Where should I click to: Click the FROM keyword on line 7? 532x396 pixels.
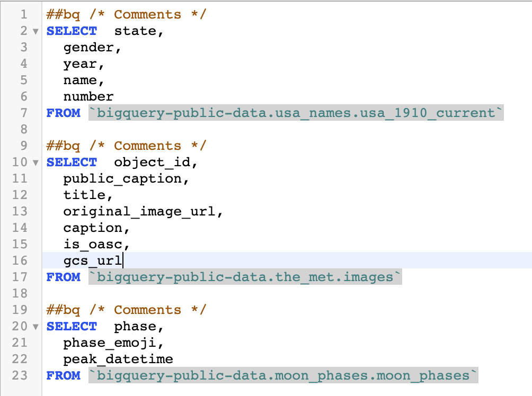pyautogui.click(x=64, y=113)
